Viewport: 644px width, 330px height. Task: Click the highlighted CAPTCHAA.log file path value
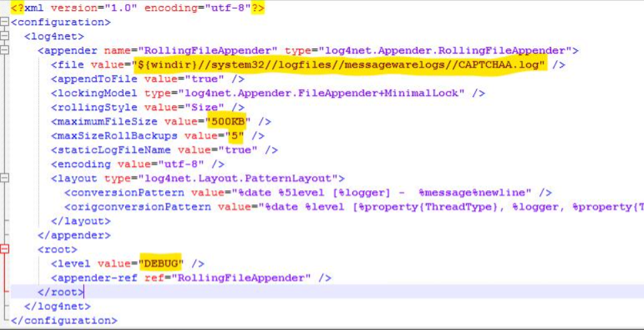[x=341, y=65]
